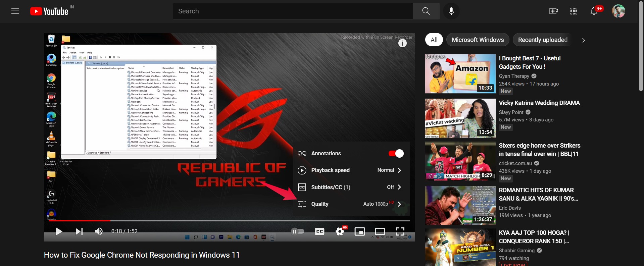
Task: Click the red video progress bar
Action: [x=80, y=221]
